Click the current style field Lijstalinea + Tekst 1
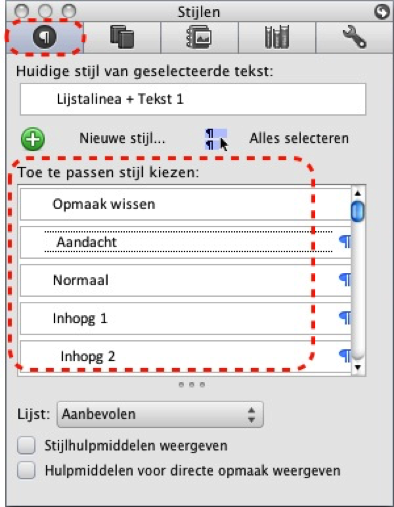This screenshot has width=394, height=507. 193,99
